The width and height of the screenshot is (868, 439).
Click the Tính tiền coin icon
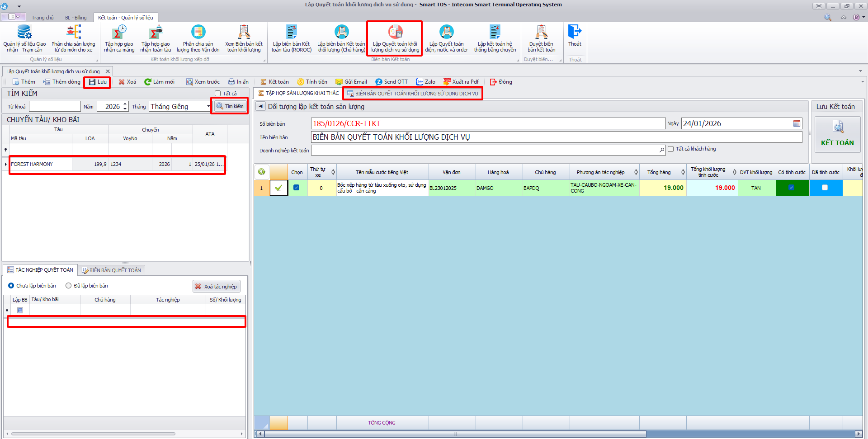click(x=301, y=82)
